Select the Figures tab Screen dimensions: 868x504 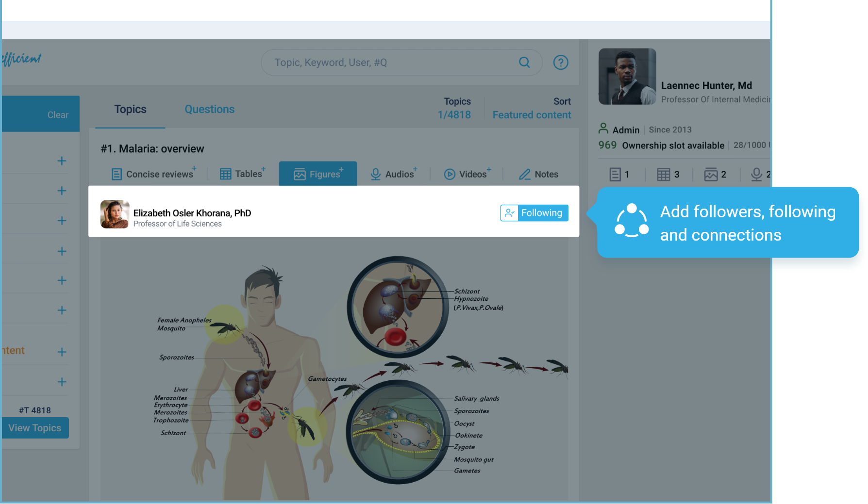[x=318, y=174]
